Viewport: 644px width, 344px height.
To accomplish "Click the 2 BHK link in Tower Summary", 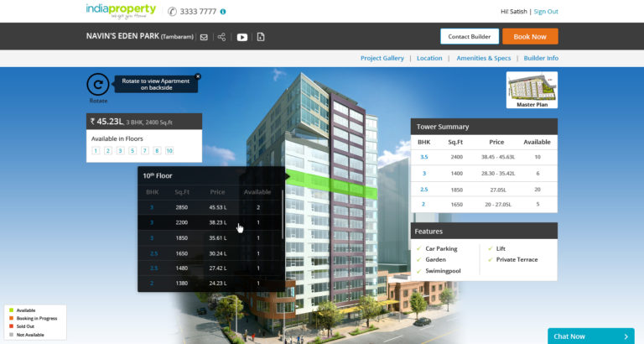I will 423,204.
